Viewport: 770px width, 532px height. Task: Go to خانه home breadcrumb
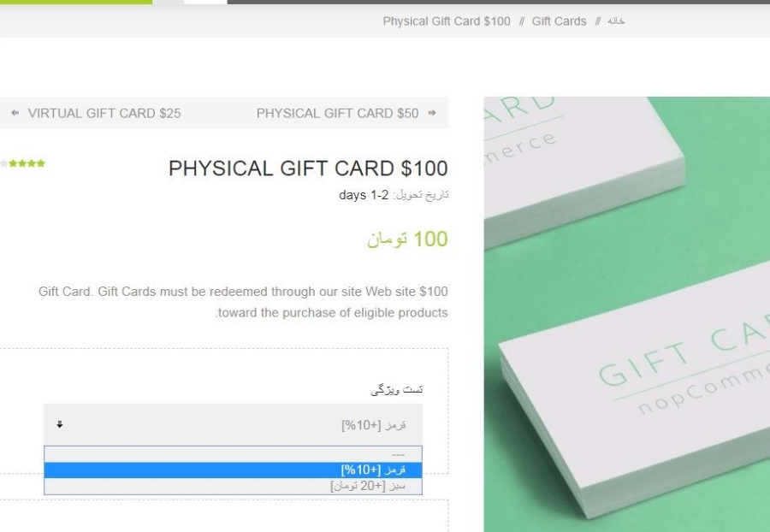click(x=616, y=21)
